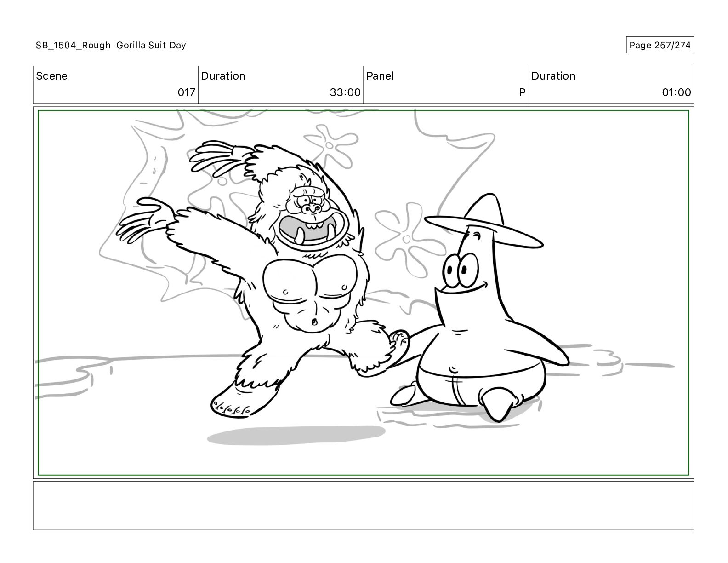
Task: Click the scene duration value '33:00'
Action: click(x=345, y=92)
